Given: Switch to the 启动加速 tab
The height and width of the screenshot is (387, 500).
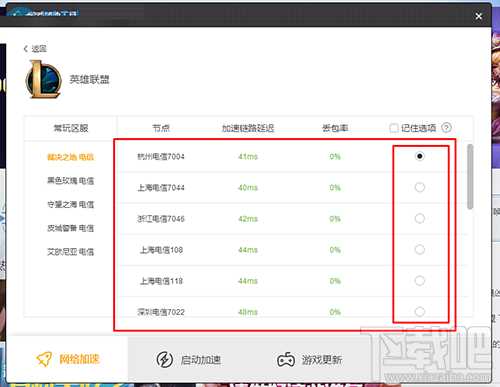Looking at the screenshot, I should point(188,360).
